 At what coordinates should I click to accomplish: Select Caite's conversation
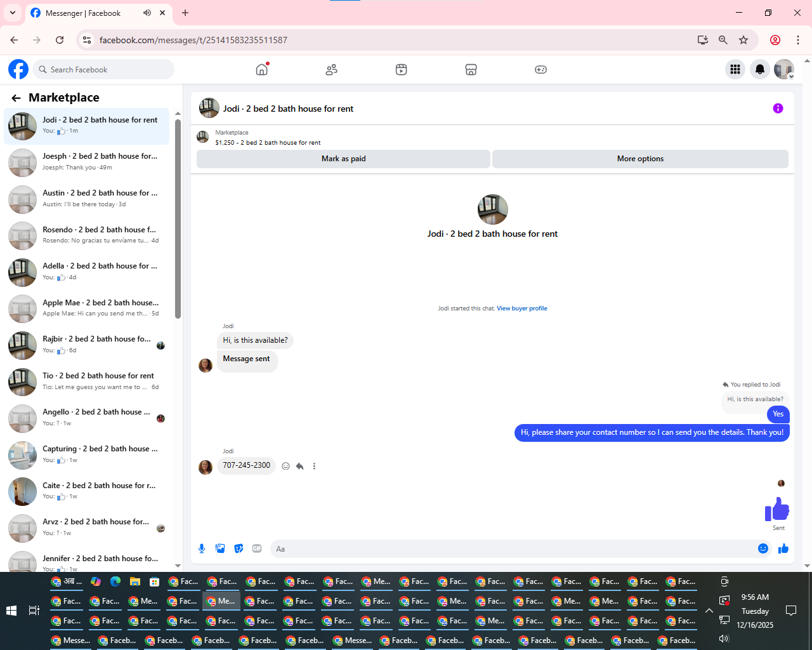(87, 491)
